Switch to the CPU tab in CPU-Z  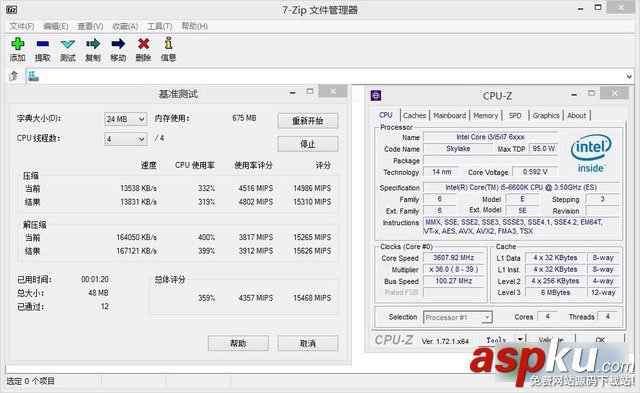tap(386, 115)
